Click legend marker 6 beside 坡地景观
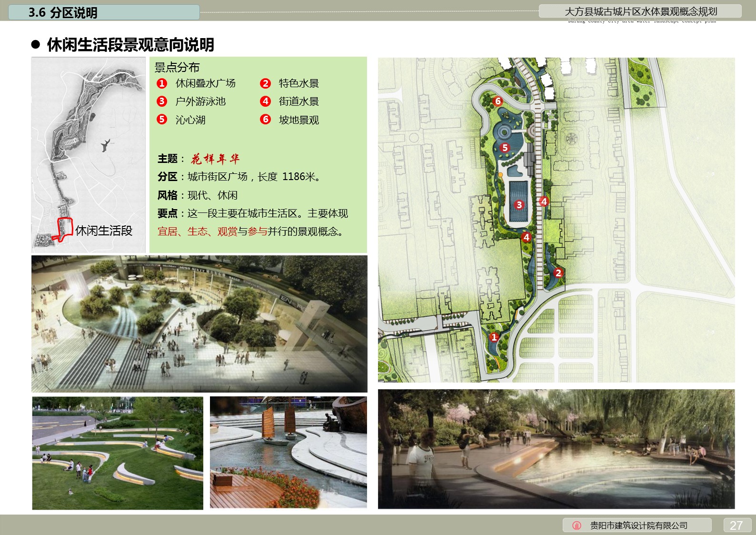 (265, 119)
